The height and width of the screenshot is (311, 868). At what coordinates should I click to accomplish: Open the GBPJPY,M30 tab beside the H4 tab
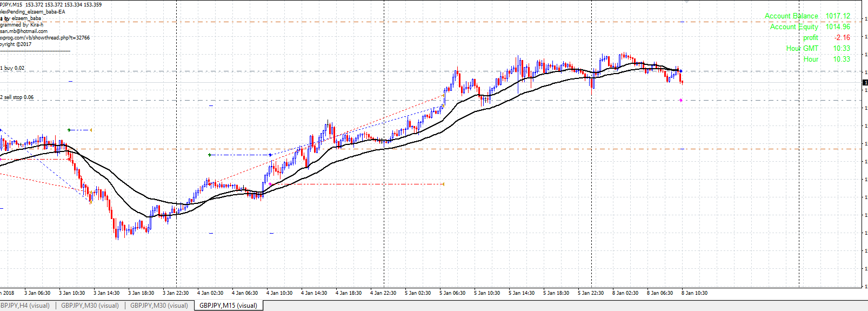[x=90, y=306]
